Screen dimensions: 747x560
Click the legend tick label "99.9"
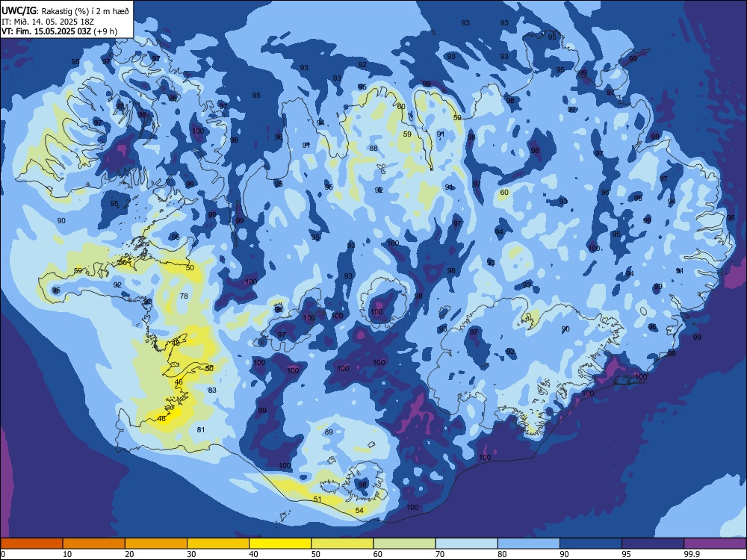coord(692,554)
